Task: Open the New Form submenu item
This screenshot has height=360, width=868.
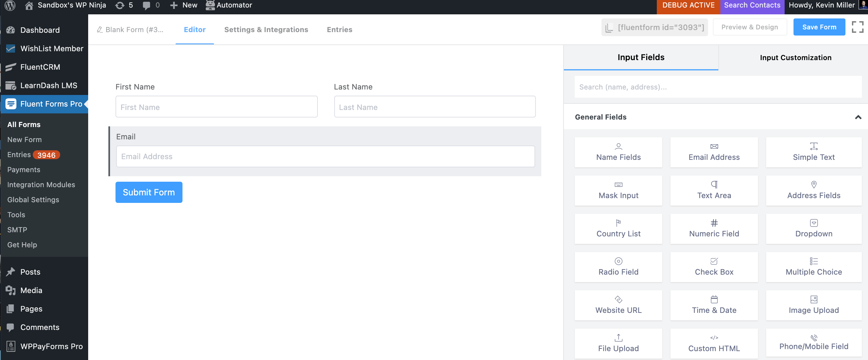Action: (x=25, y=140)
